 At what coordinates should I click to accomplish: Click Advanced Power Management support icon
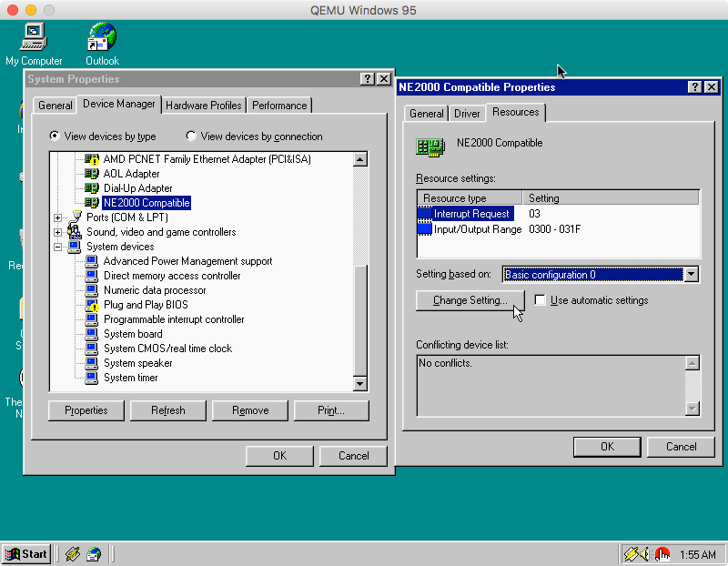[x=92, y=261]
